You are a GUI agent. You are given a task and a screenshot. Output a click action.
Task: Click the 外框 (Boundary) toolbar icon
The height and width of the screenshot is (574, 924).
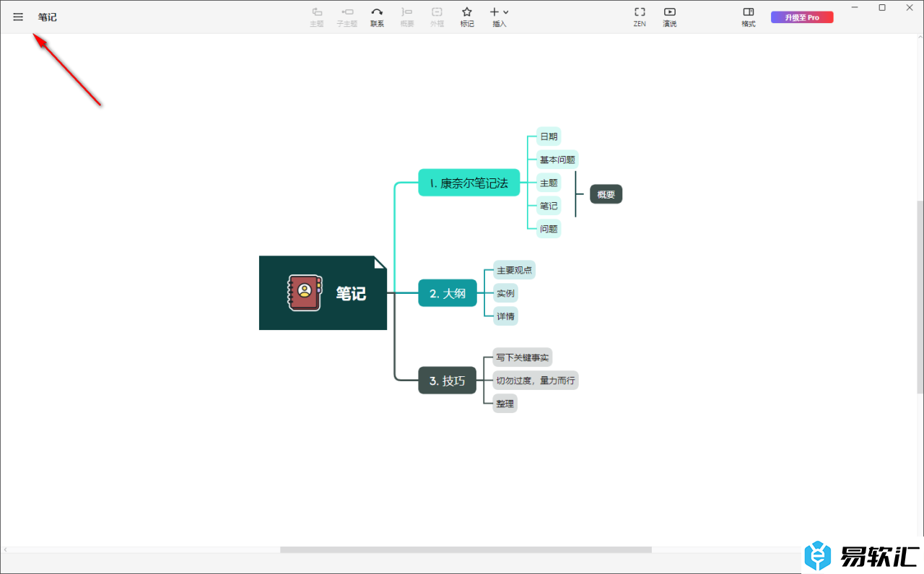click(437, 17)
